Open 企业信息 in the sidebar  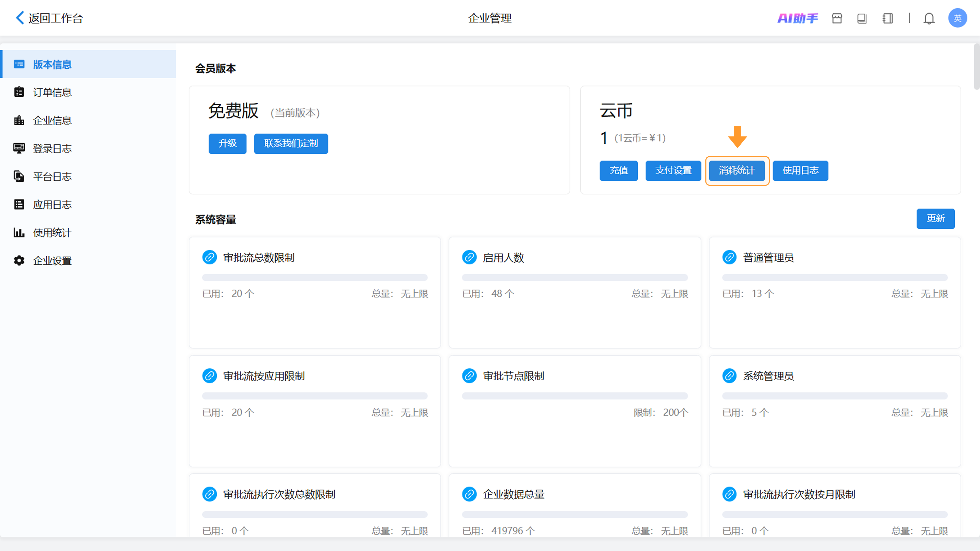click(88, 120)
